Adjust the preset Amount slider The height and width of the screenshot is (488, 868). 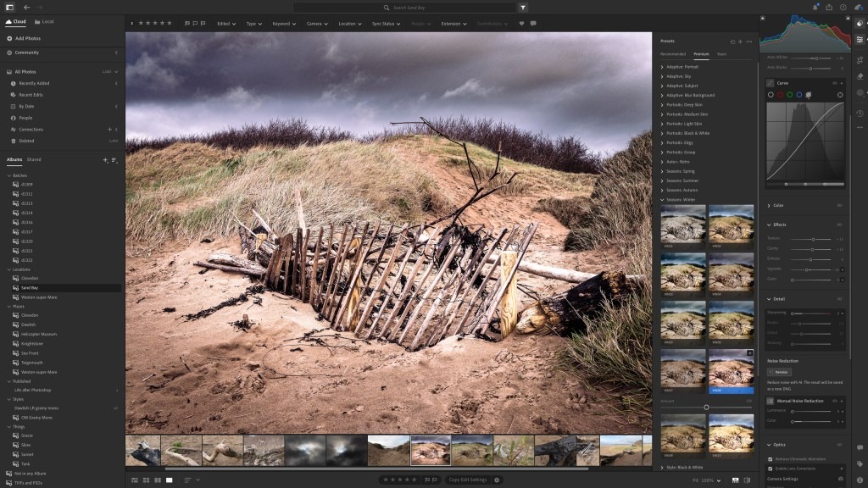point(706,408)
